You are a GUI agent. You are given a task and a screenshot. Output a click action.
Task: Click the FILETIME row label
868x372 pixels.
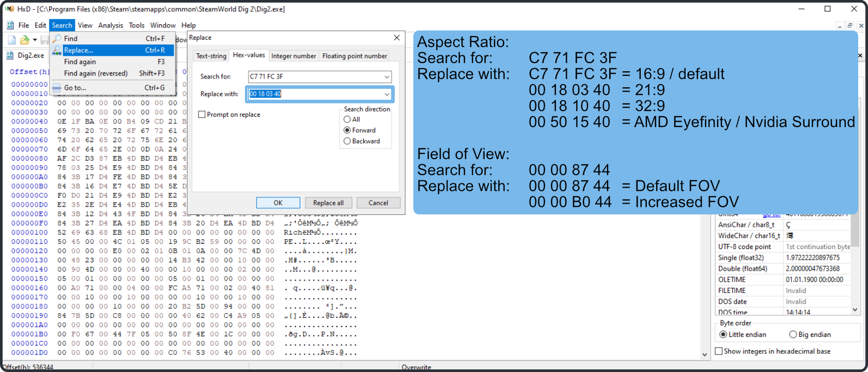pyautogui.click(x=732, y=290)
